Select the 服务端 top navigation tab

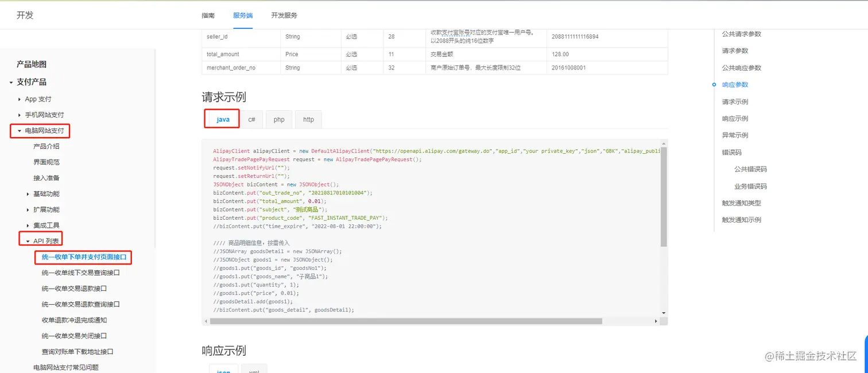[x=243, y=15]
